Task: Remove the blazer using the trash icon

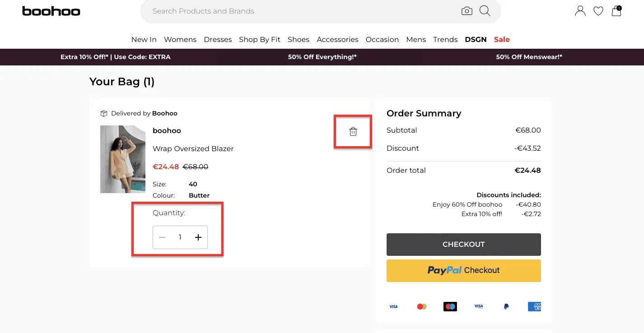Action: pos(353,131)
